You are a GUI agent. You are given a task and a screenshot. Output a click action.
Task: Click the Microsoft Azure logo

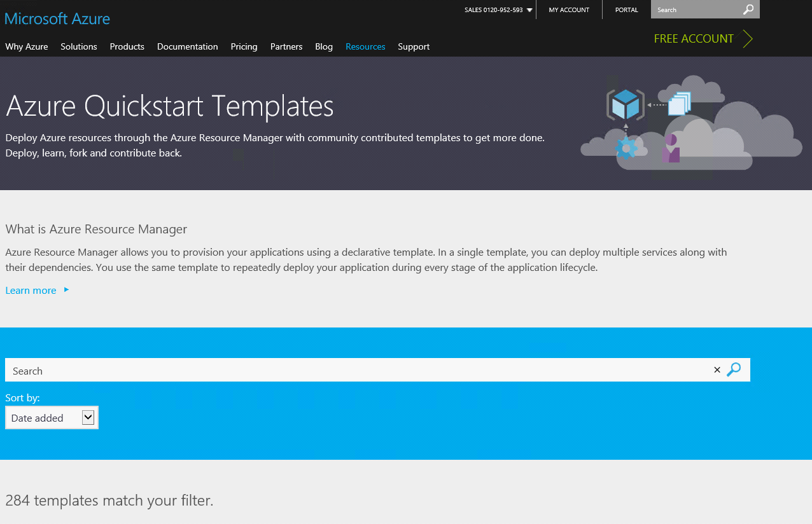[x=57, y=18]
